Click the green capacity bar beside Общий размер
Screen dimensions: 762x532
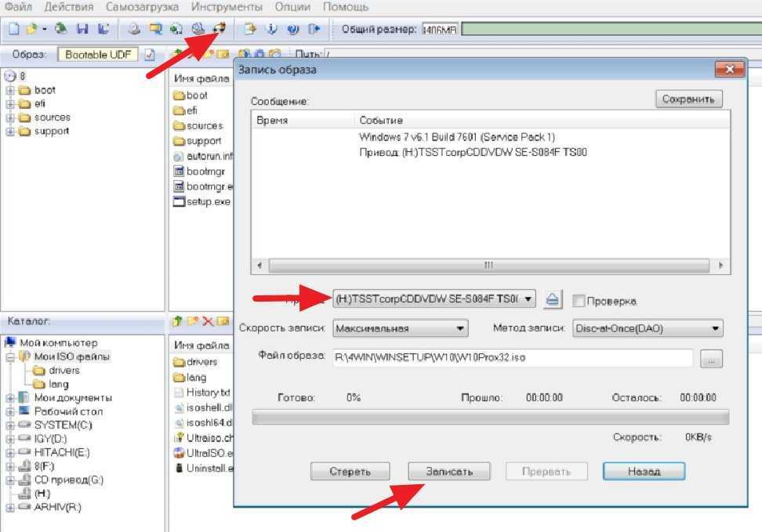click(x=611, y=29)
